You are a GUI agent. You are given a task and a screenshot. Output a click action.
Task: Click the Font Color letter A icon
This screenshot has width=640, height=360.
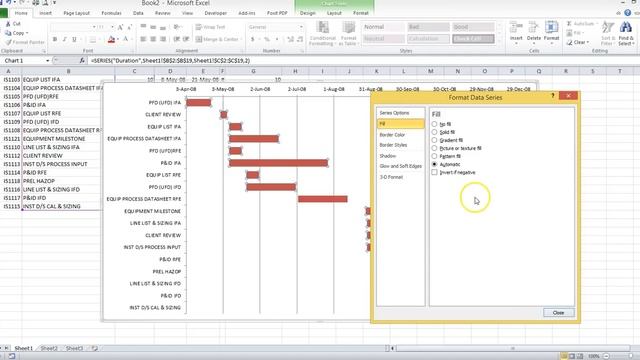click(x=126, y=40)
